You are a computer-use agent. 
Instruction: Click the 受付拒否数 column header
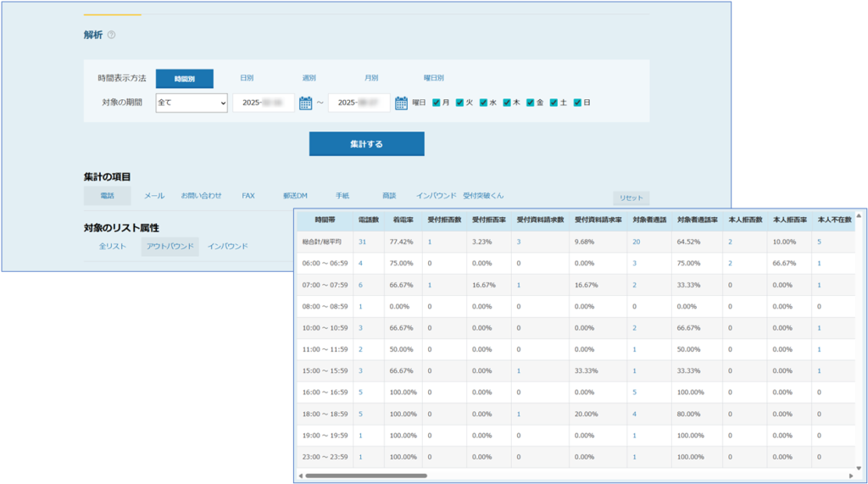click(444, 220)
